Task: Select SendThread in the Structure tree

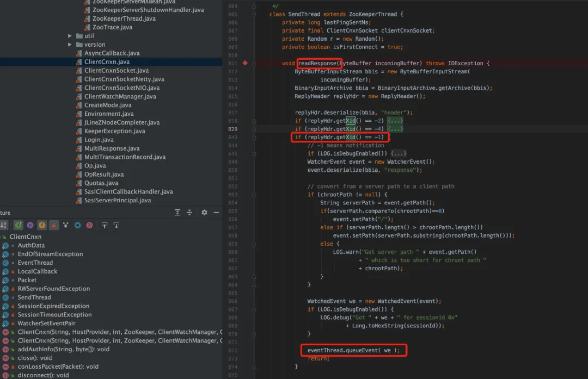Action: click(34, 297)
